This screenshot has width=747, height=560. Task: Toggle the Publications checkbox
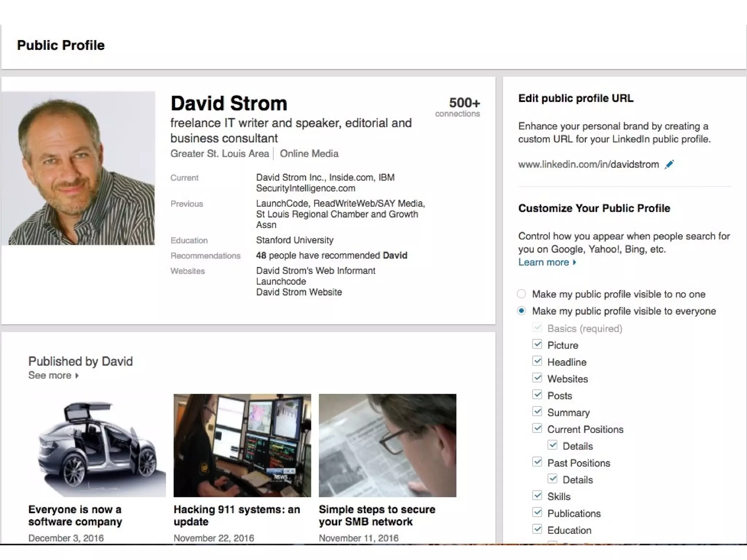pos(537,512)
